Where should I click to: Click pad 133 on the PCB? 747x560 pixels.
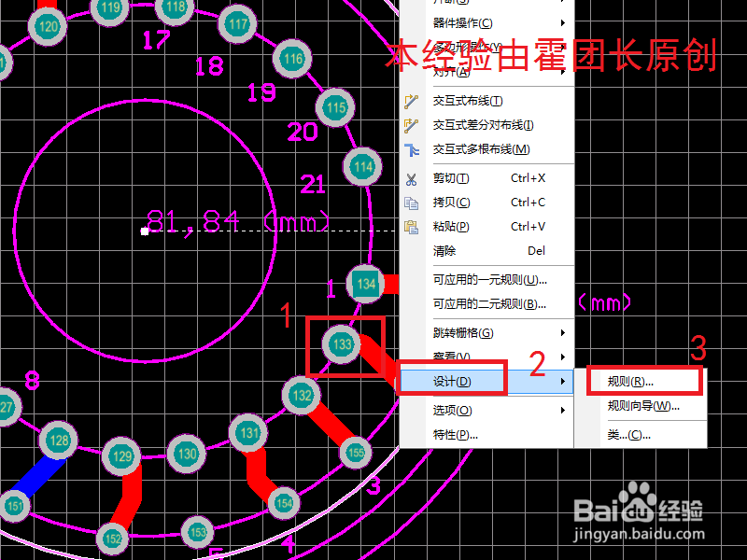pos(342,344)
